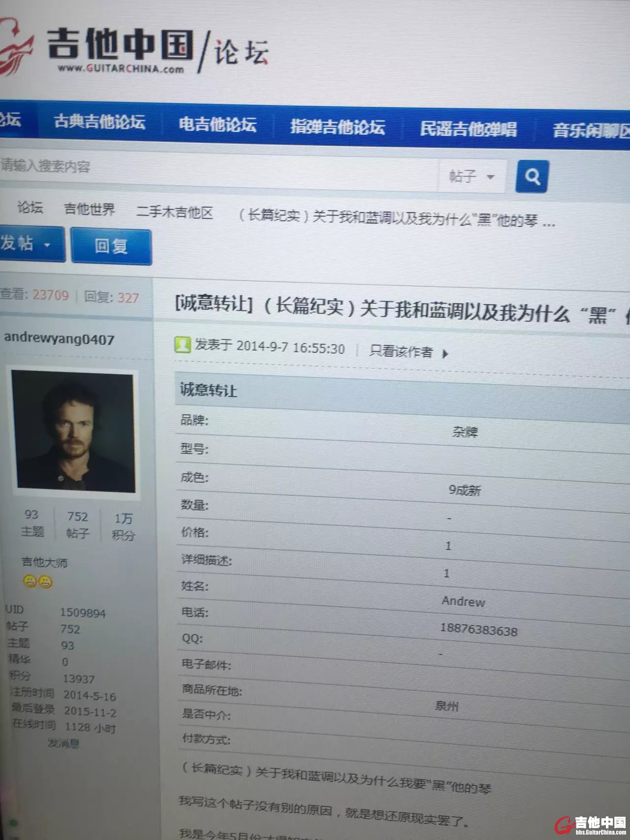
Task: Open the 帖子 search type dropdown
Action: point(472,176)
